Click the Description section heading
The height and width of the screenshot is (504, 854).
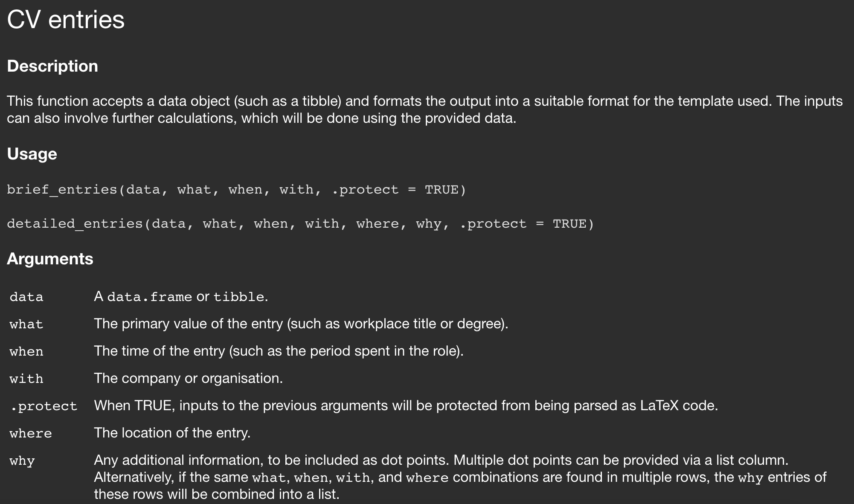pos(52,66)
